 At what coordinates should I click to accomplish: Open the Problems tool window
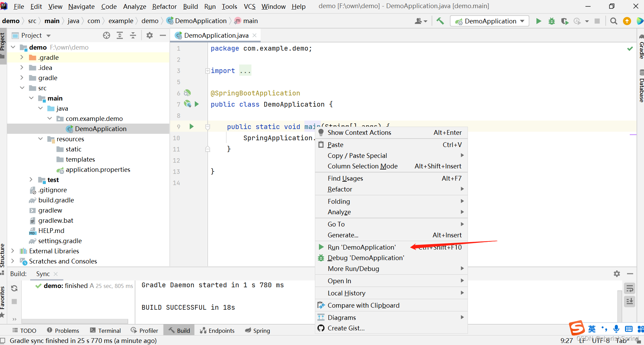pos(63,330)
